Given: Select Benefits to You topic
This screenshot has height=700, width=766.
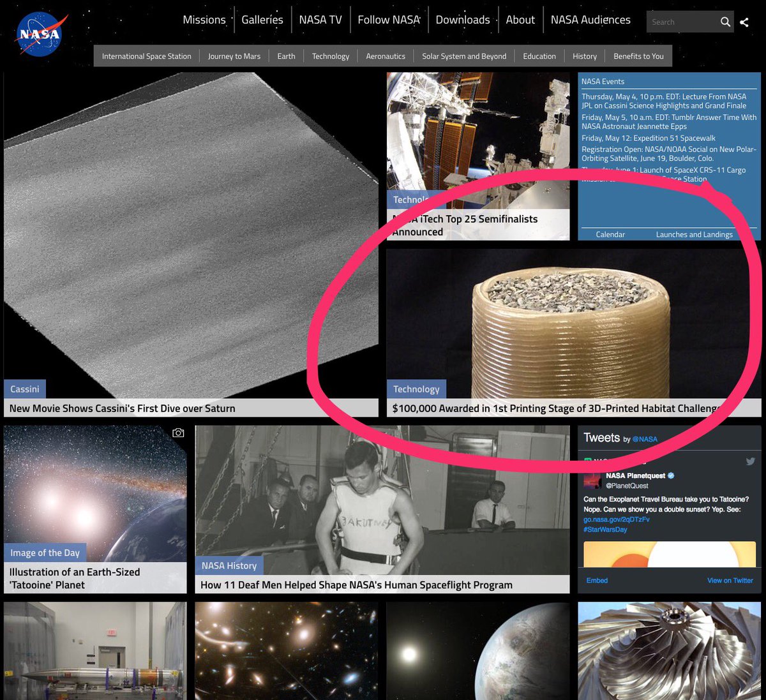Looking at the screenshot, I should point(638,56).
